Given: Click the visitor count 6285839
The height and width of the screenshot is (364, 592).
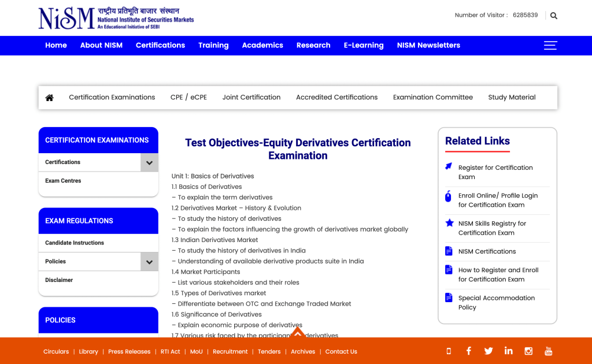Looking at the screenshot, I should click(525, 15).
